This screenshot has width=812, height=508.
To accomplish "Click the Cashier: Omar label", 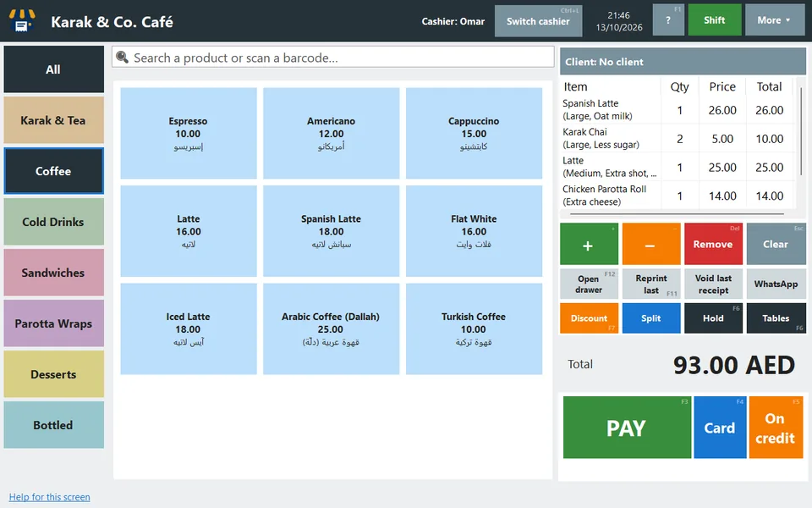I will tap(453, 21).
